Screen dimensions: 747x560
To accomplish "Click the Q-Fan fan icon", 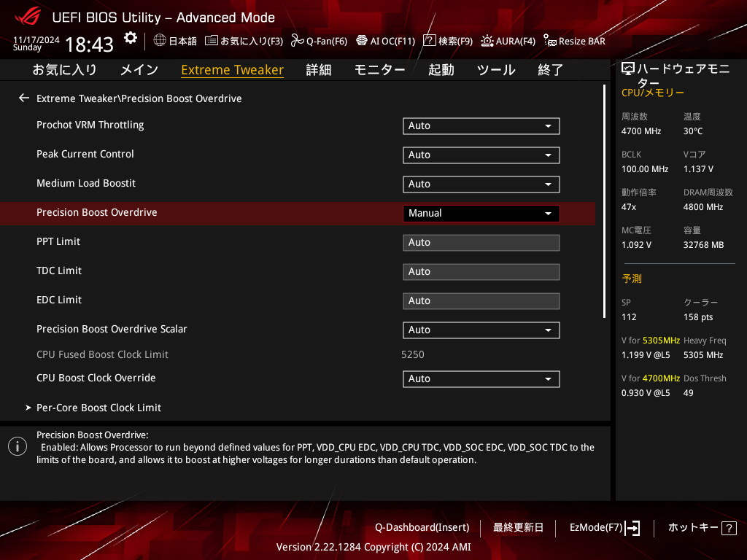I will tap(298, 41).
